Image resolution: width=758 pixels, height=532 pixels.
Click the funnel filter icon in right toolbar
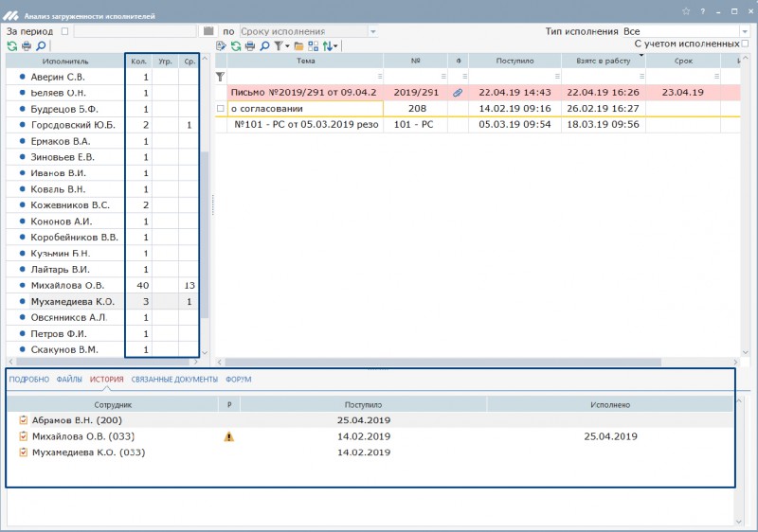(x=279, y=45)
